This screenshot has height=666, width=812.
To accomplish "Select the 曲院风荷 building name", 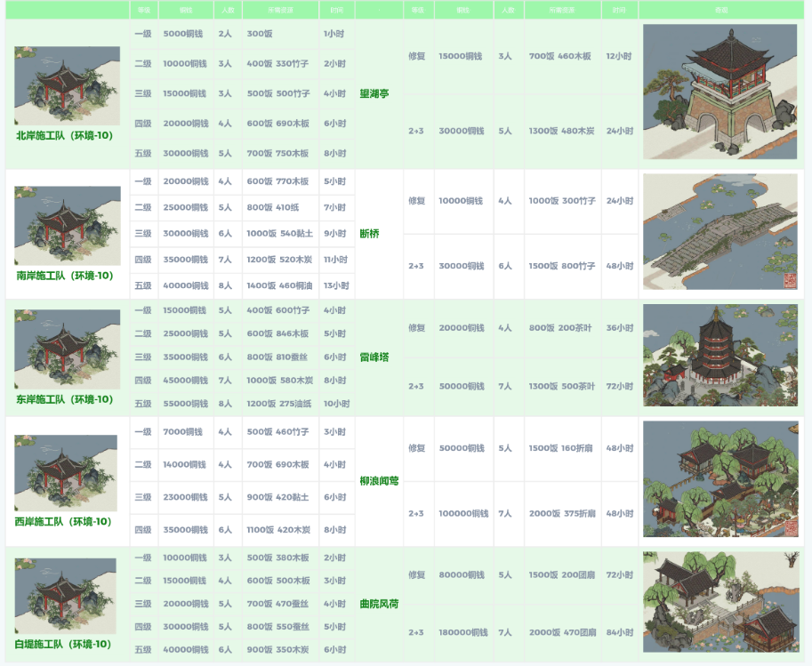I will point(379,604).
